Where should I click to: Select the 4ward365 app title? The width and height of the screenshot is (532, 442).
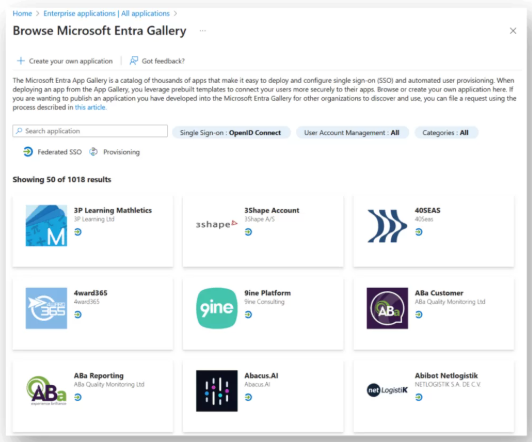pos(91,293)
